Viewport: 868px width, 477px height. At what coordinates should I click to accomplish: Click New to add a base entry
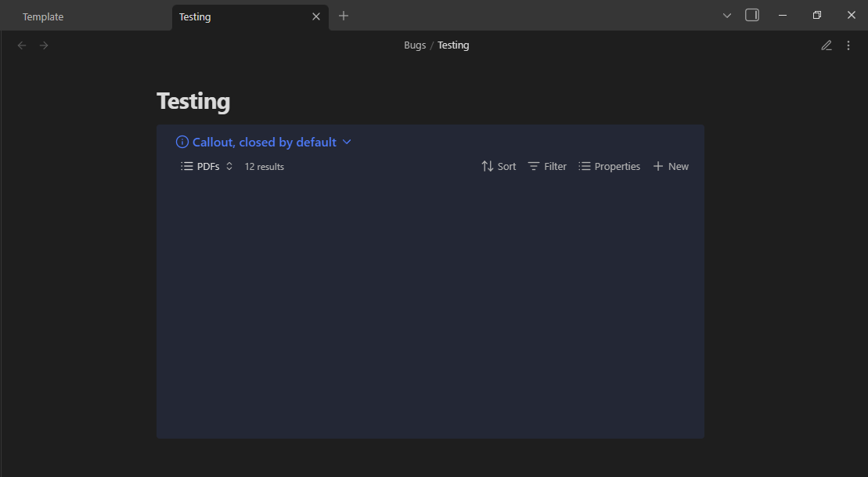pos(671,166)
